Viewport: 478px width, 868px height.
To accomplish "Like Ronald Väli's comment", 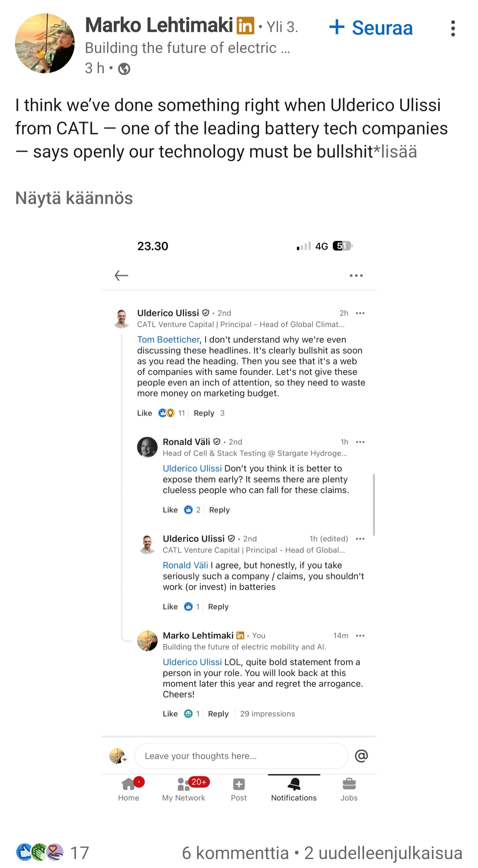I will click(170, 510).
